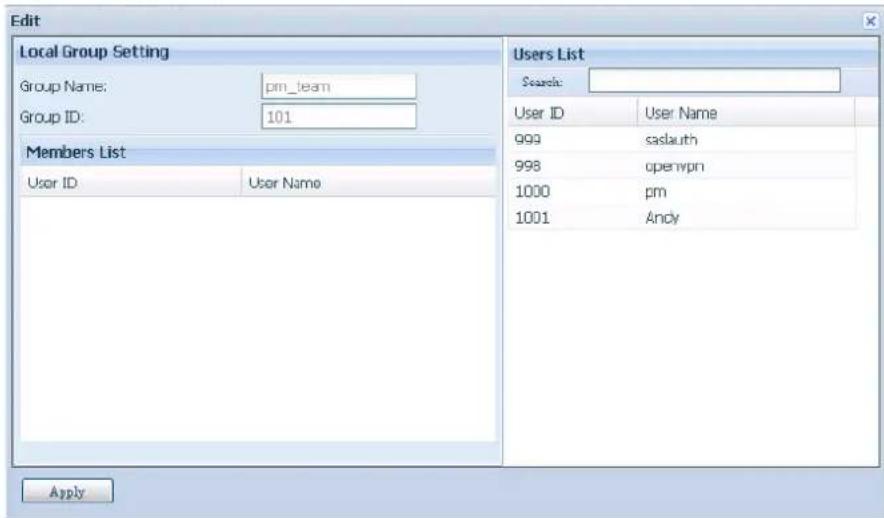Select user openvpn in Users List
This screenshot has height=518, width=884.
tap(671, 165)
